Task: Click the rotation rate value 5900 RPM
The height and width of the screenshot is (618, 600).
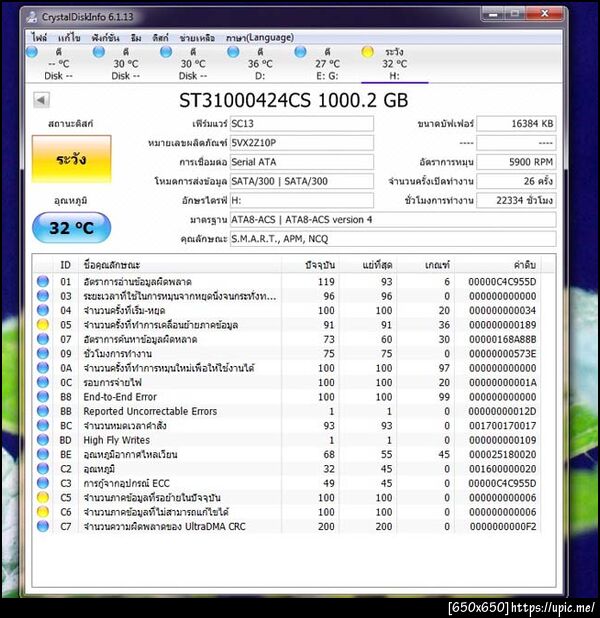Action: pyautogui.click(x=516, y=162)
